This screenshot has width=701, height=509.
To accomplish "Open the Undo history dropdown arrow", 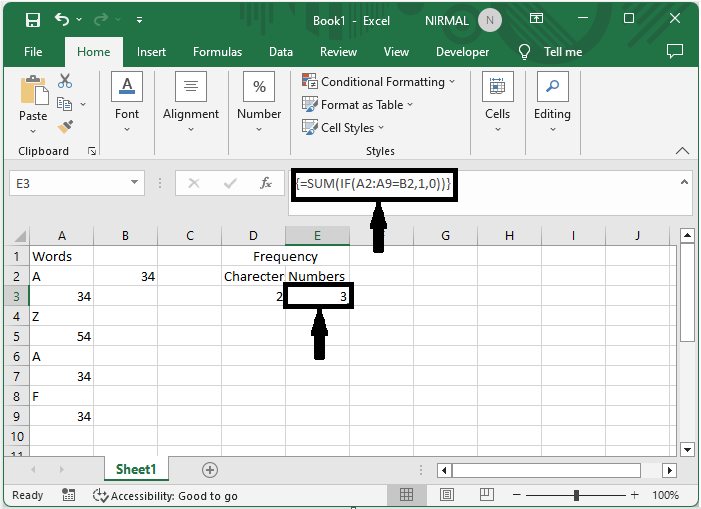I will [79, 19].
